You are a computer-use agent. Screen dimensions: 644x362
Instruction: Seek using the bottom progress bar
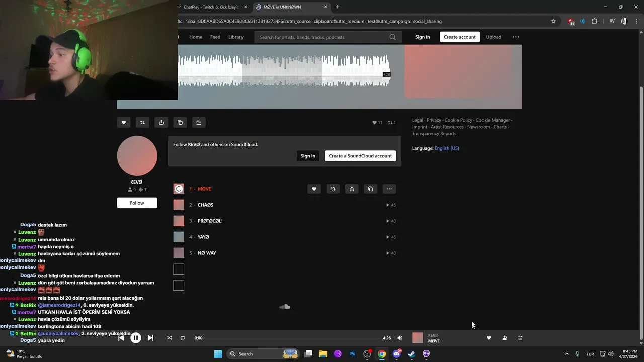point(292,338)
